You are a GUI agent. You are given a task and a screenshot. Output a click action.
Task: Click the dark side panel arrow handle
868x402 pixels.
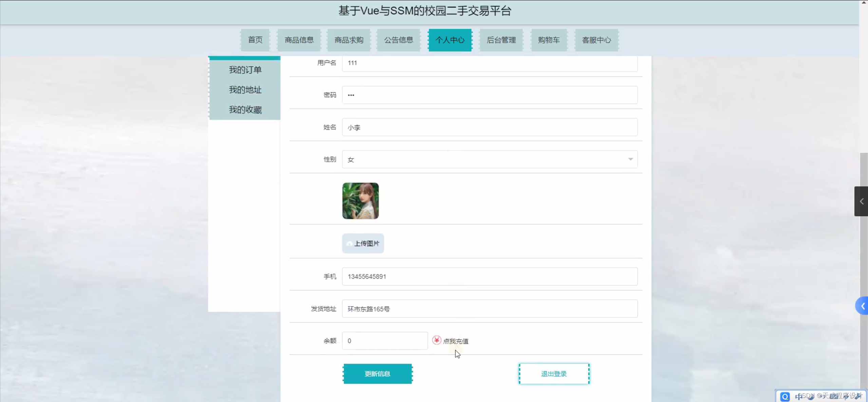point(861,201)
